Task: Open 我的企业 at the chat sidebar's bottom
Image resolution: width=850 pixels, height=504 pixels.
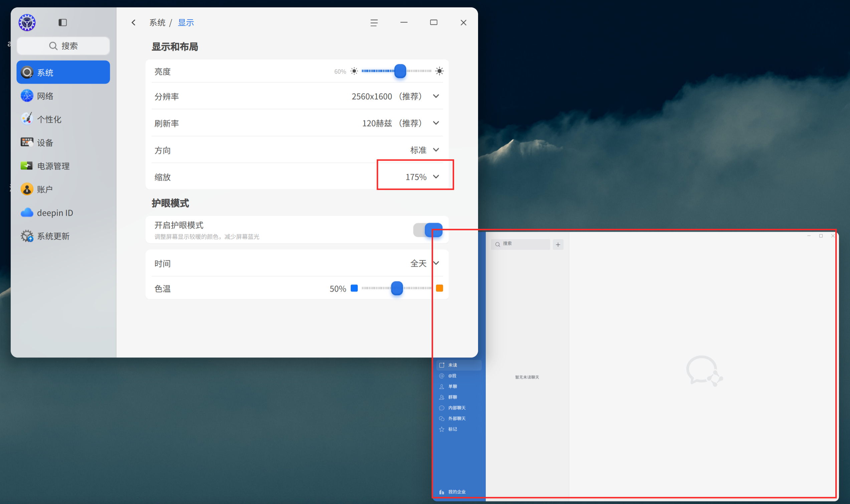Action: tap(459, 492)
